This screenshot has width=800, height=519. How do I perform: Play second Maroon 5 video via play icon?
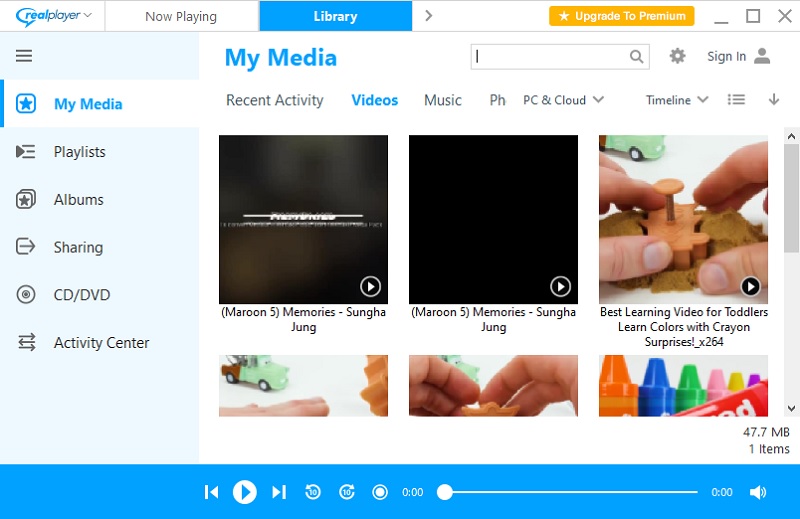(560, 286)
